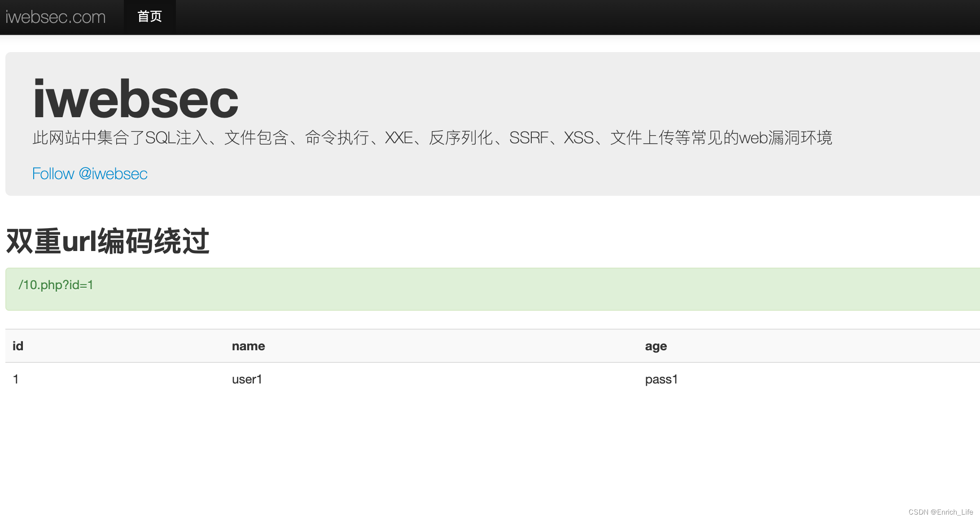Click the user1 table cell
This screenshot has width=980, height=520.
point(247,379)
